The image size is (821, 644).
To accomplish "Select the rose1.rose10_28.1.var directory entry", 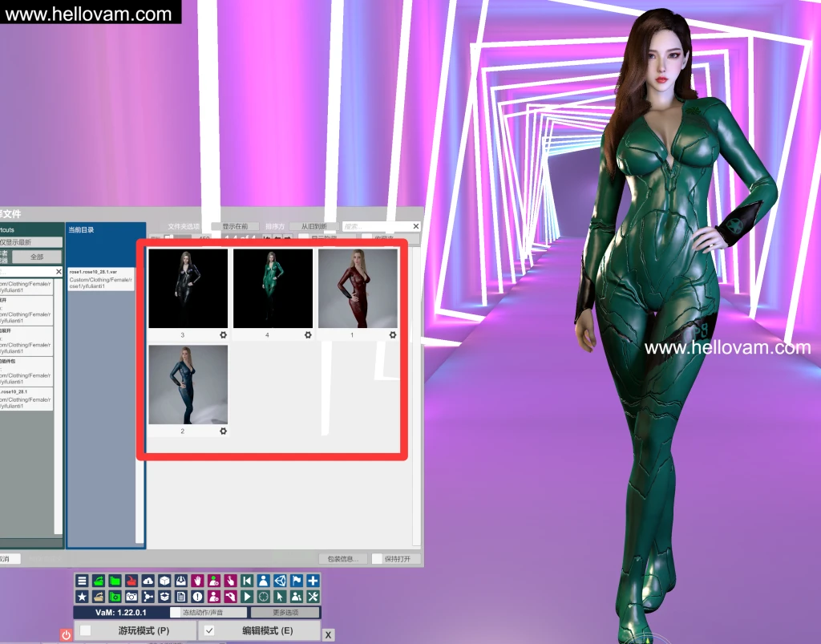I will [x=101, y=279].
